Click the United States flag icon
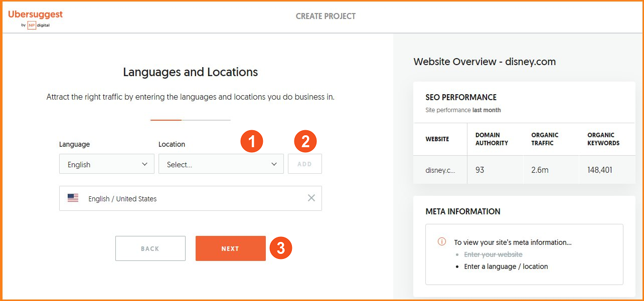This screenshot has height=301, width=644. (x=73, y=198)
